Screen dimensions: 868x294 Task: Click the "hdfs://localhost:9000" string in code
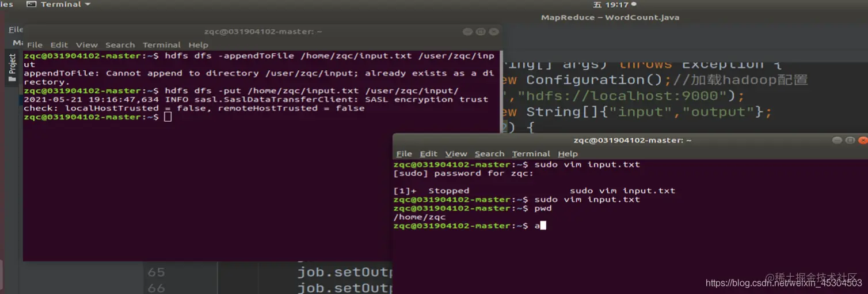[x=625, y=96]
